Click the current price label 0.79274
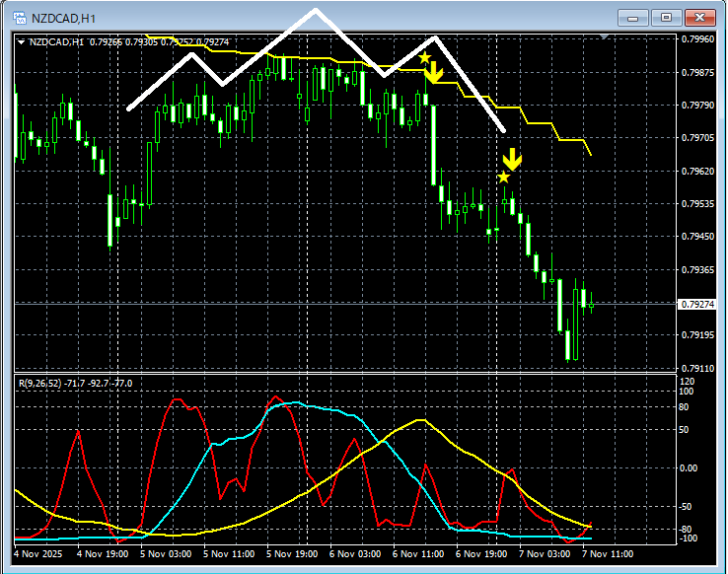Viewport: 728px width, 574px height. coord(697,305)
